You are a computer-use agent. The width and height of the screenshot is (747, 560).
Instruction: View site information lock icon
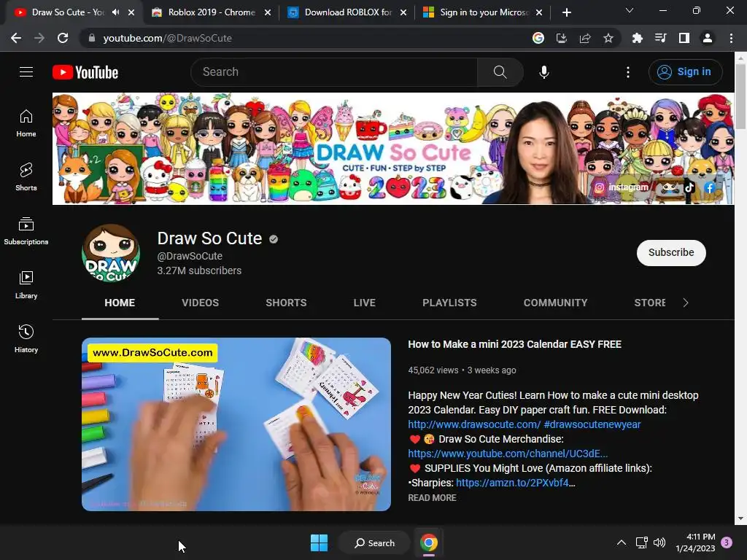click(x=92, y=38)
